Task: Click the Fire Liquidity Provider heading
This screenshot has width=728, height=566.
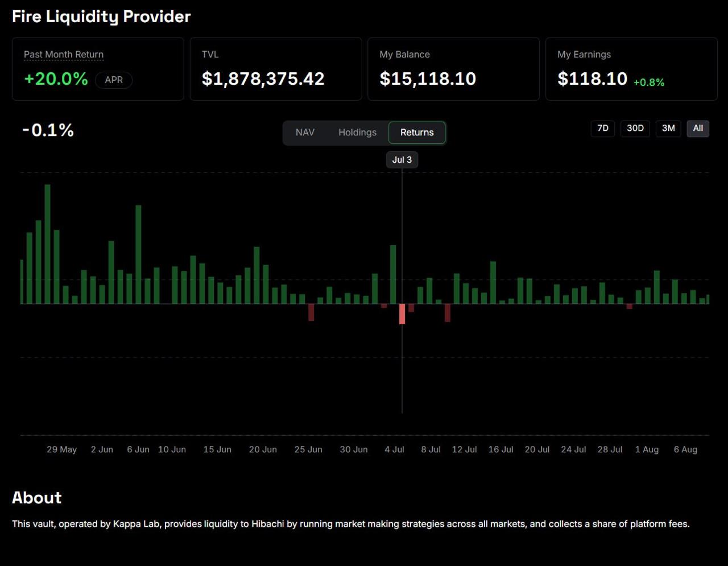Action: coord(101,16)
